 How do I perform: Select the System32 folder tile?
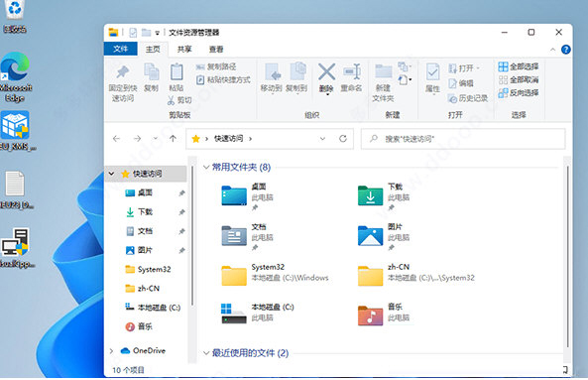tap(275, 275)
